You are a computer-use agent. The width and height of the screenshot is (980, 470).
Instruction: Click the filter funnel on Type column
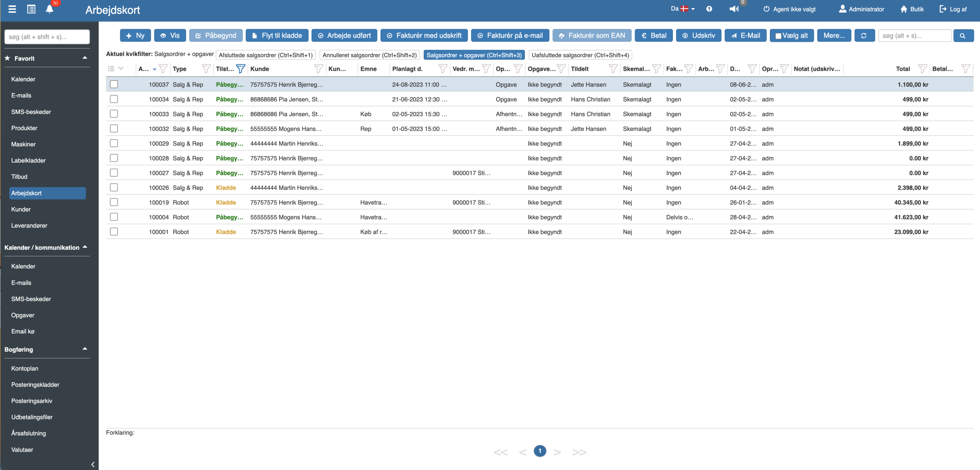[206, 69]
